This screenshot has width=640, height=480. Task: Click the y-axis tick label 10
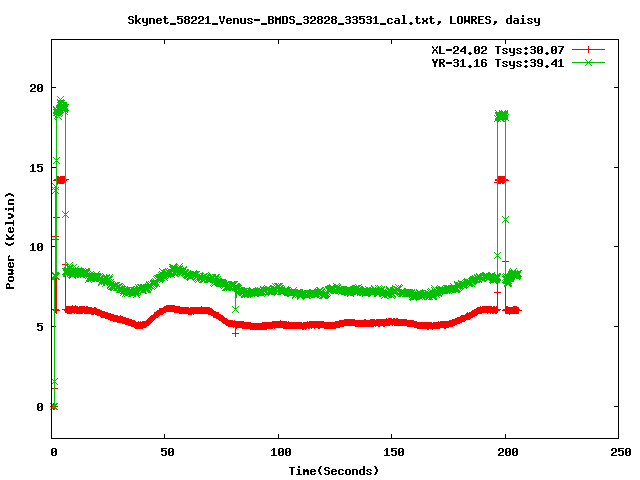(x=36, y=247)
